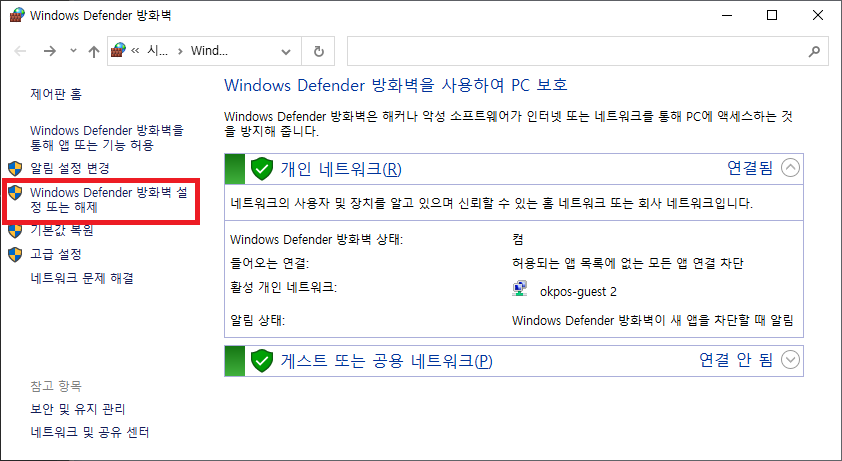Click the okpos-guest 2 network icon
This screenshot has width=842, height=461.
click(520, 291)
